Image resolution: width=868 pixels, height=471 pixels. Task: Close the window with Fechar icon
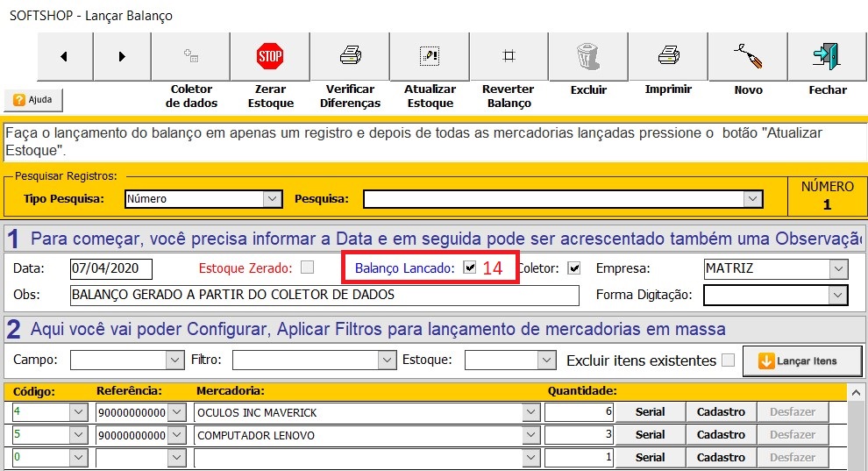pos(827,57)
